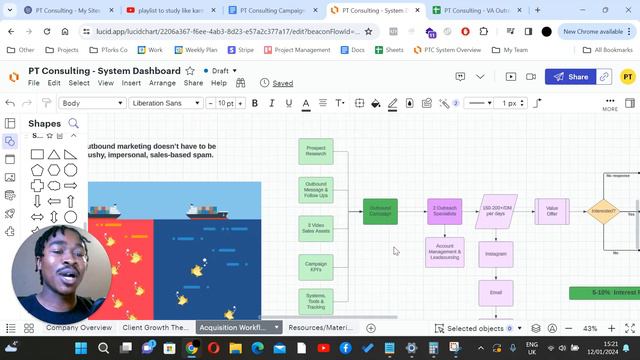
Task: Select the triangle shape
Action: 53,154
